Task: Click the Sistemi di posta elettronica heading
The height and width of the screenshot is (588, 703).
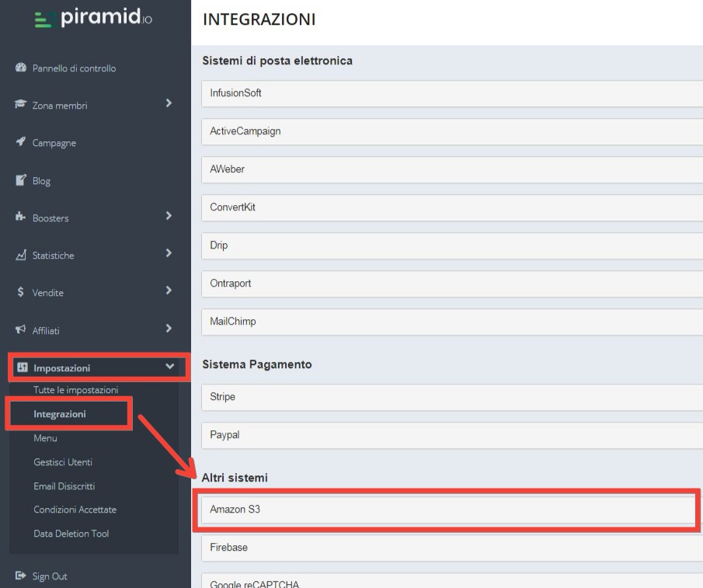Action: (x=277, y=61)
